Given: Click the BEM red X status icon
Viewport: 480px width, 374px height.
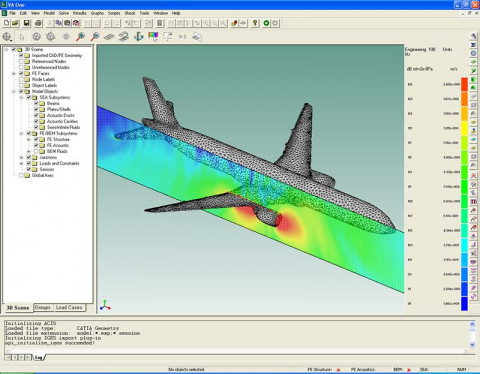Looking at the screenshot, I should (x=409, y=370).
